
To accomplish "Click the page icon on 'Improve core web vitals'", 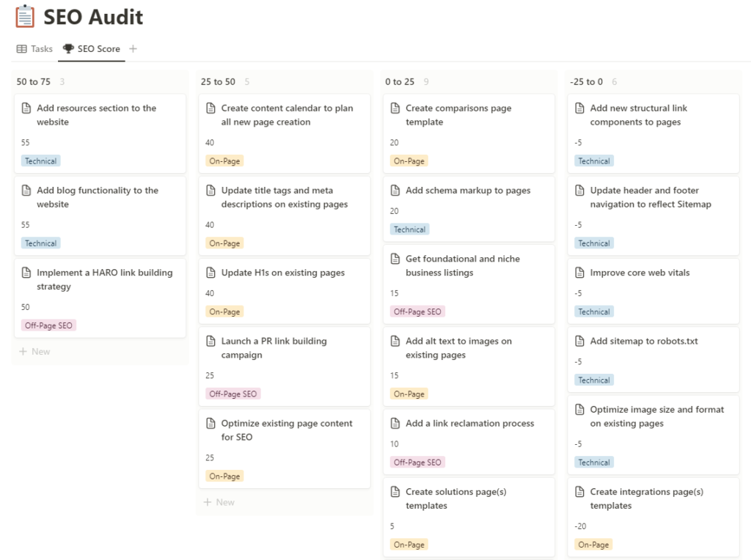I will click(x=582, y=272).
